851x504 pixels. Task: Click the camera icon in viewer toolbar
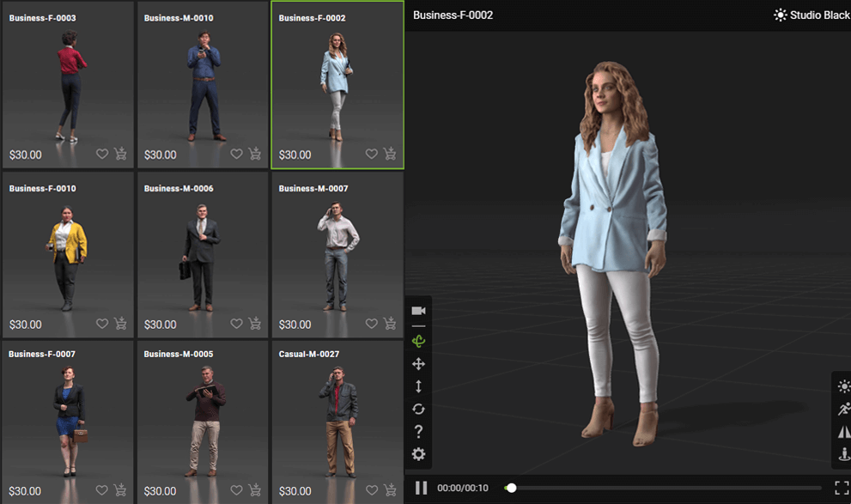(418, 311)
